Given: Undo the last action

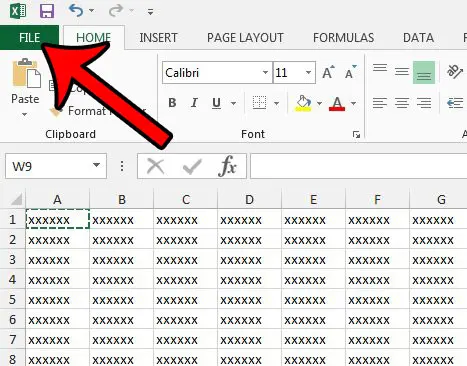Looking at the screenshot, I should (76, 11).
